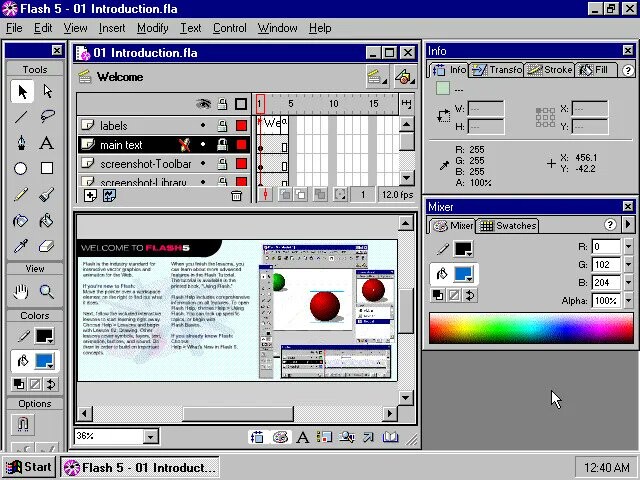Click the Flash 5 taskbar button

click(x=140, y=467)
